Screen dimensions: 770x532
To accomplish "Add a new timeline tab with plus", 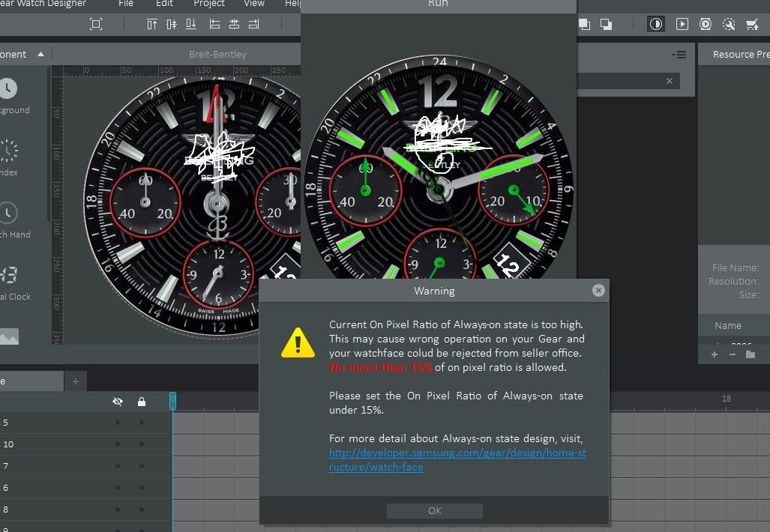I will point(76,381).
